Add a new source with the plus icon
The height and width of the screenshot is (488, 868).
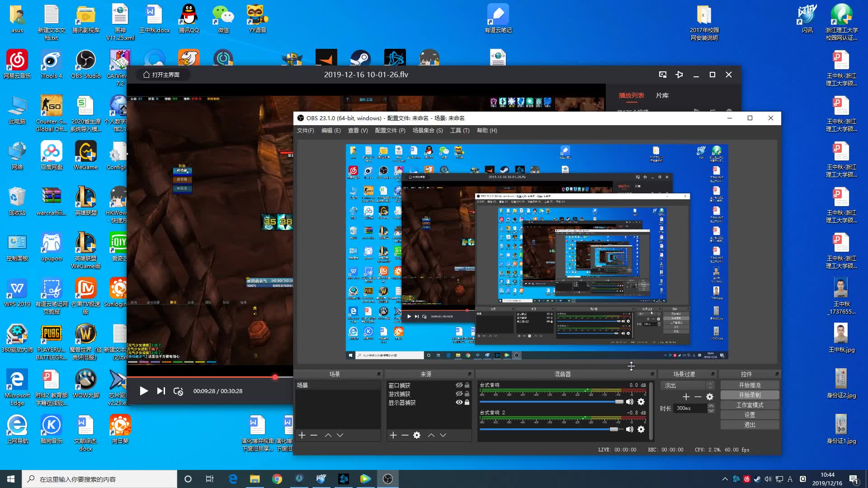(393, 435)
